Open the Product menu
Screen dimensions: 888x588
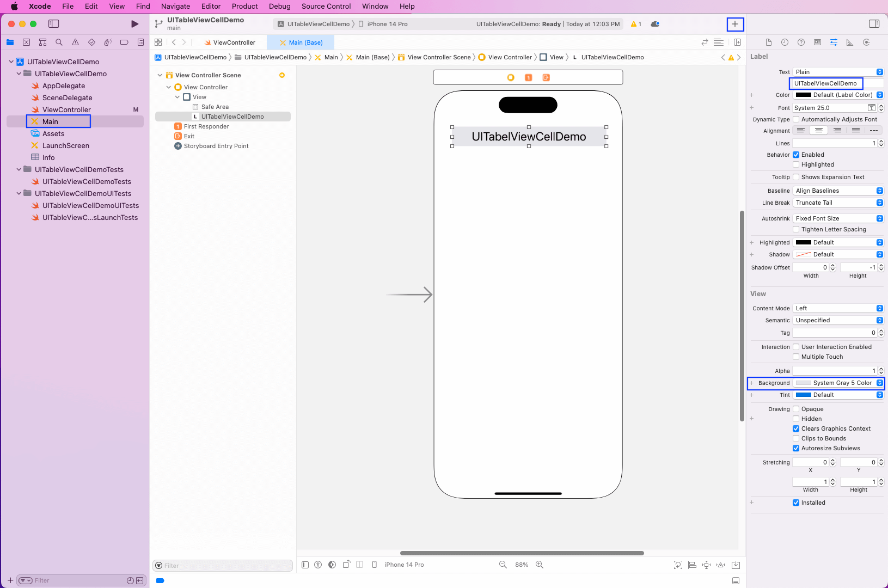point(245,6)
